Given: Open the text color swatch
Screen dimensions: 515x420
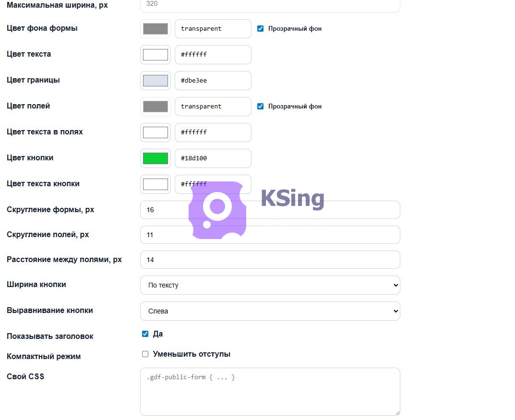Looking at the screenshot, I should 156,55.
